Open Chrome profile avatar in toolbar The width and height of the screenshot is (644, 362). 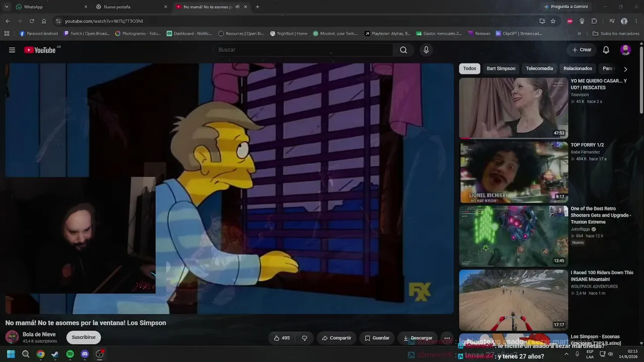[624, 21]
